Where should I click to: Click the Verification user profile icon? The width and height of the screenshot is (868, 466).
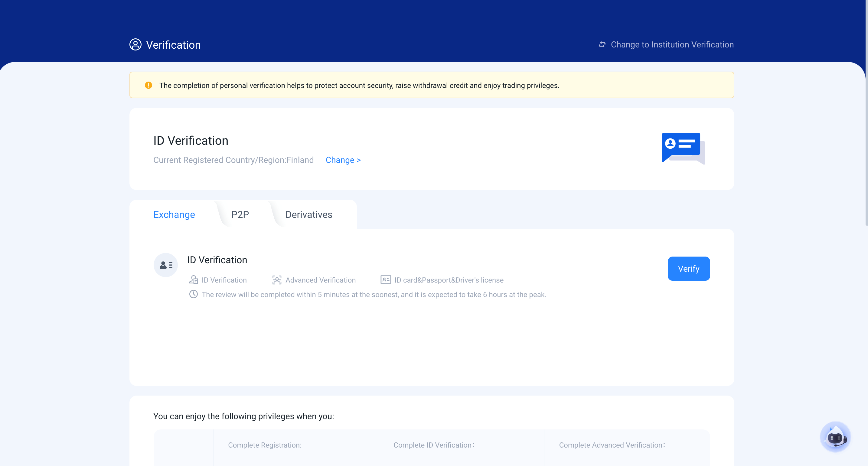135,44
